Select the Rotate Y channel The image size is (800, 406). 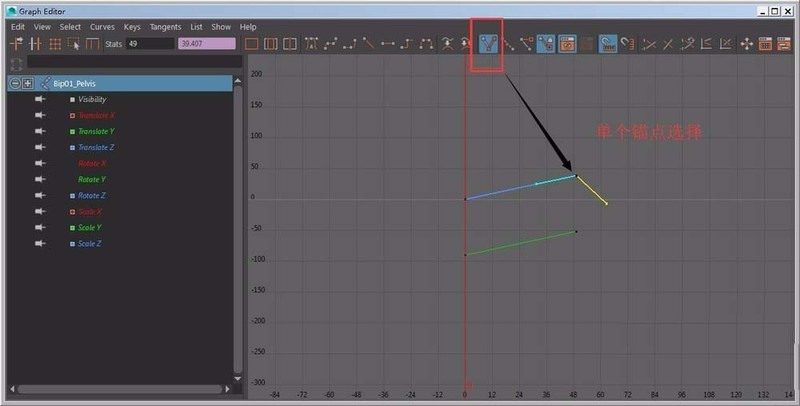tap(92, 180)
